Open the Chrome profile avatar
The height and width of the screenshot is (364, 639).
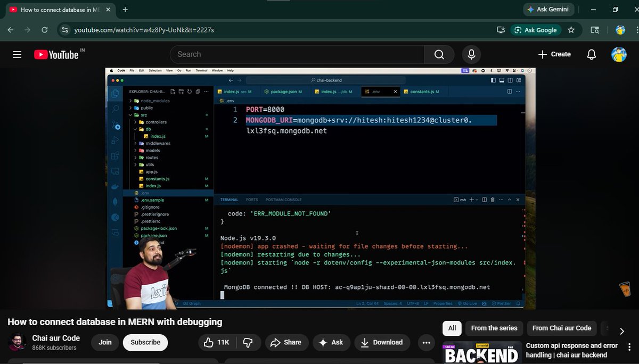(620, 30)
